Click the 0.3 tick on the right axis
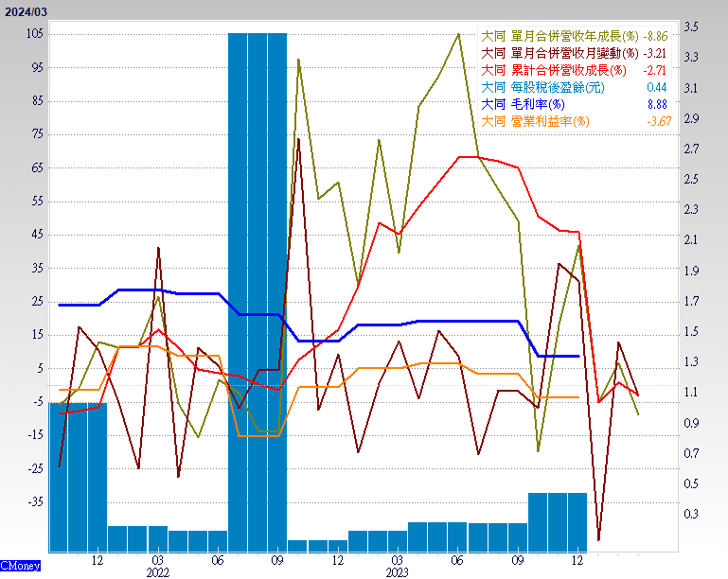 coord(691,514)
